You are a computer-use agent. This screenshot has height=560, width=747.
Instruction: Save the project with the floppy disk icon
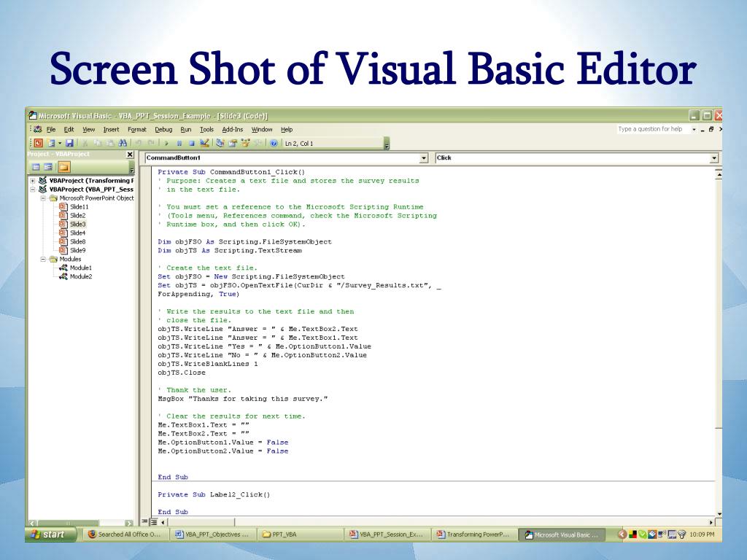click(x=69, y=143)
